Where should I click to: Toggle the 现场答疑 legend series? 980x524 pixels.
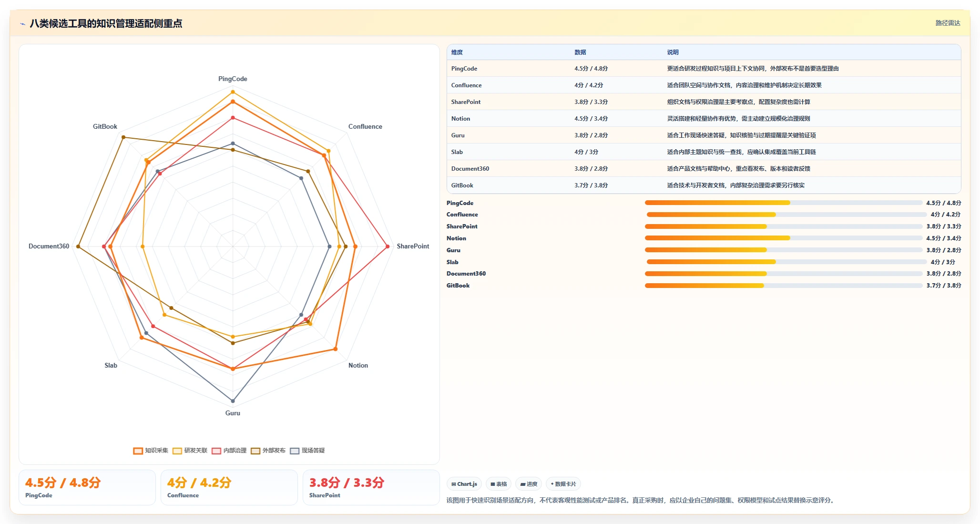(x=307, y=451)
